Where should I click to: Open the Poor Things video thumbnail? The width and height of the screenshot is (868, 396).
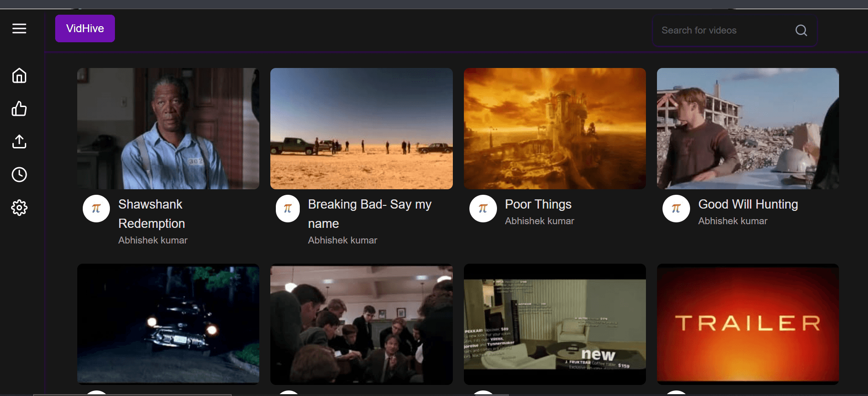pyautogui.click(x=554, y=129)
